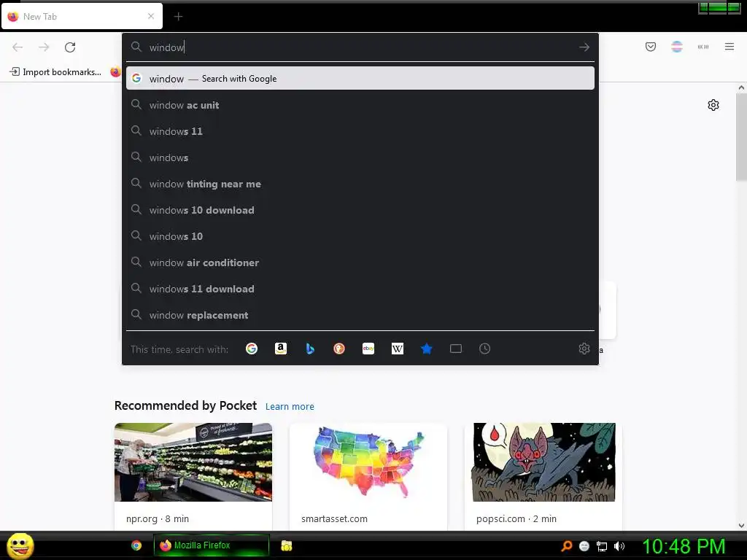This screenshot has width=747, height=560.
Task: Open the file manager taskbar icon
Action: pyautogui.click(x=286, y=545)
